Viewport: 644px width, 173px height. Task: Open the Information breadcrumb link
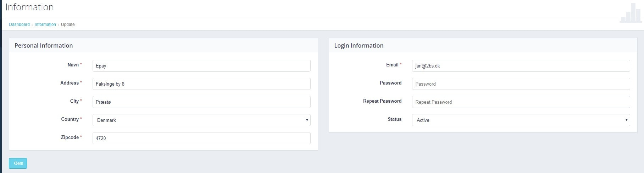click(x=45, y=25)
